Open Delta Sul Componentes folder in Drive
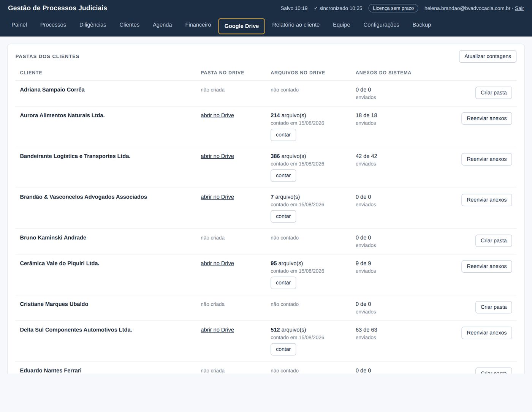 [x=217, y=330]
